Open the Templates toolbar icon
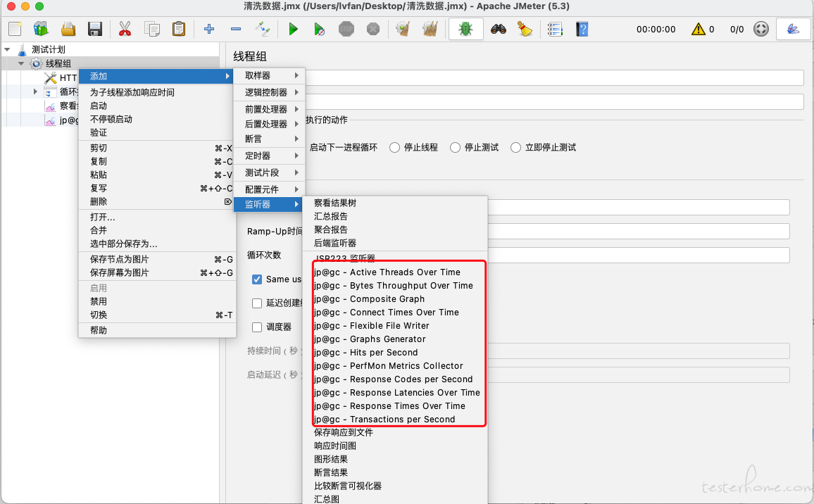Image resolution: width=814 pixels, height=504 pixels. [41, 29]
